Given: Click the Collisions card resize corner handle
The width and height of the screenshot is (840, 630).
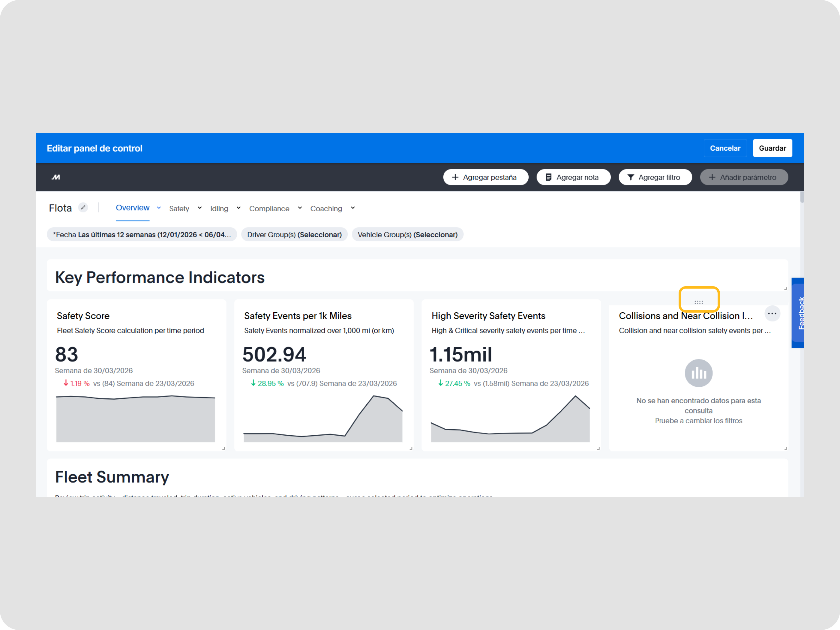Looking at the screenshot, I should pyautogui.click(x=785, y=448).
